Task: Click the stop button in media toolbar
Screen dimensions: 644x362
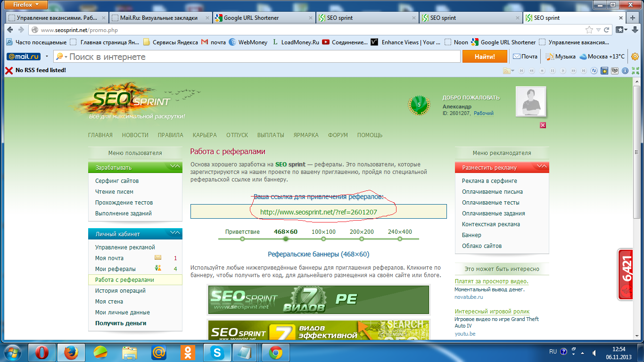Action: coord(542,71)
